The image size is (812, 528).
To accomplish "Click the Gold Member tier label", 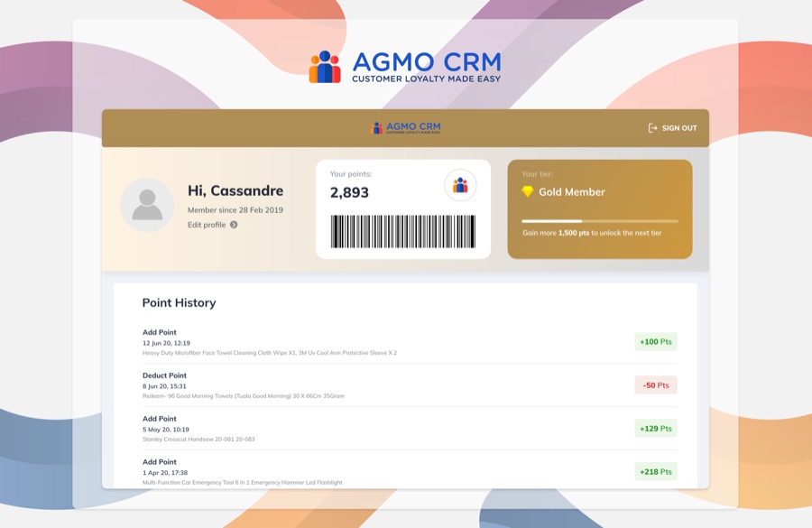I will pos(572,192).
